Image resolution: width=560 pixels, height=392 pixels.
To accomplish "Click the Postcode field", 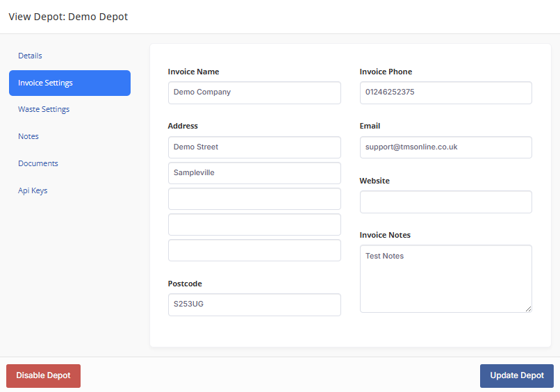I will click(x=254, y=305).
